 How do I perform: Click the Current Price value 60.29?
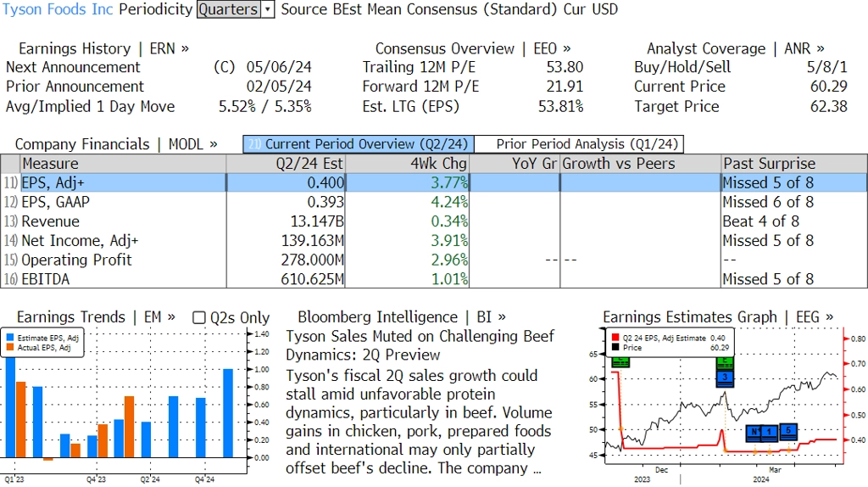pyautogui.click(x=829, y=87)
